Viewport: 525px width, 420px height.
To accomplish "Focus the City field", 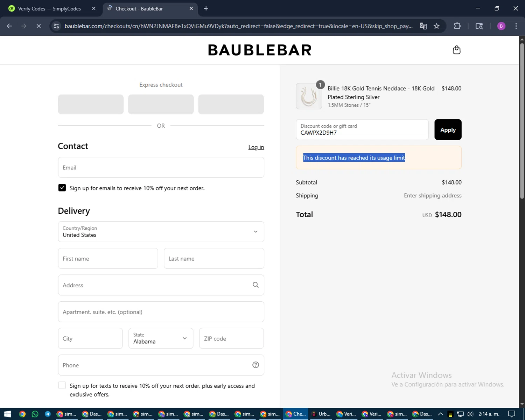I will [x=90, y=338].
